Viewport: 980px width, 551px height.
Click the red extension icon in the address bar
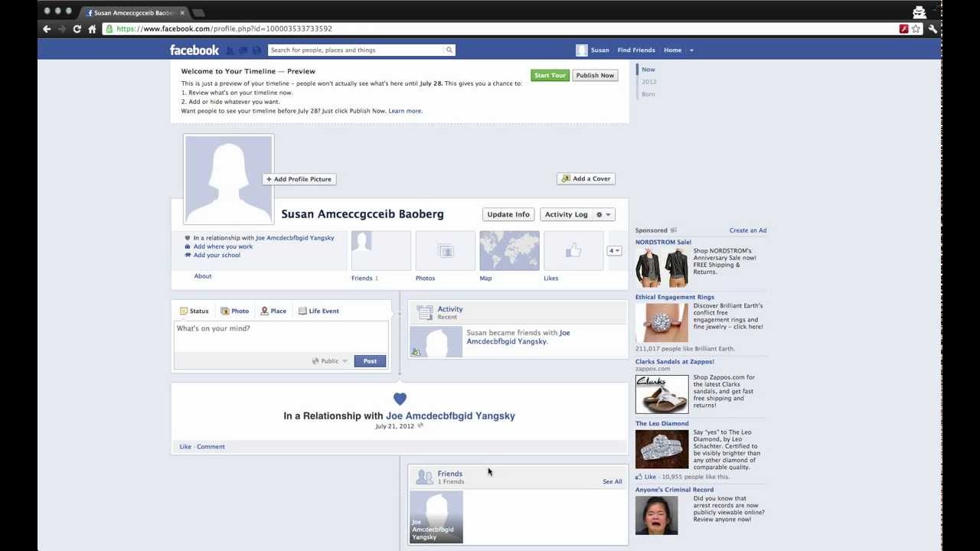click(904, 29)
